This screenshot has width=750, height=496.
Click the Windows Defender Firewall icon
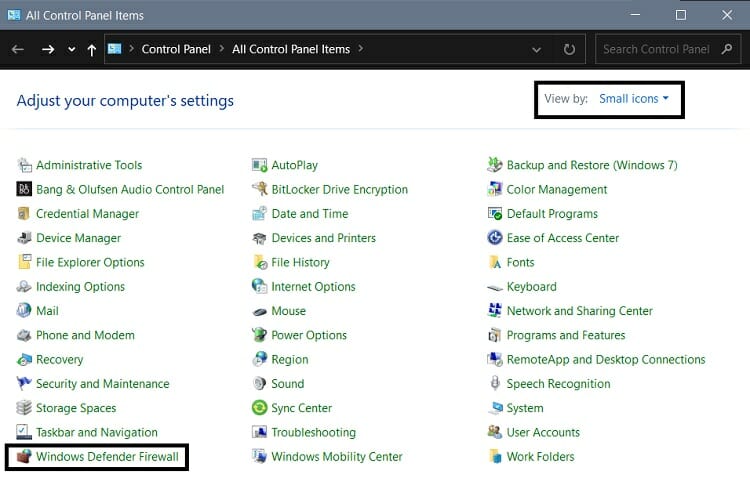(24, 457)
